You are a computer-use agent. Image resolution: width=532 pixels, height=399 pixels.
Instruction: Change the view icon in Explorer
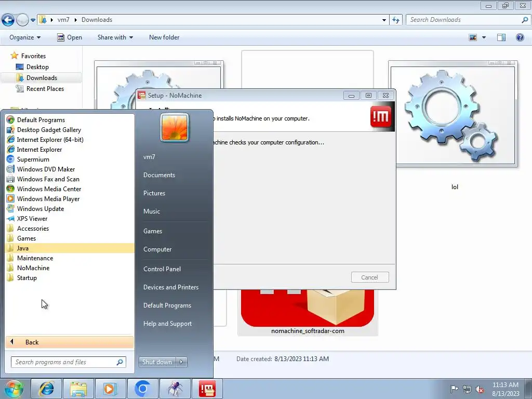[x=473, y=37]
